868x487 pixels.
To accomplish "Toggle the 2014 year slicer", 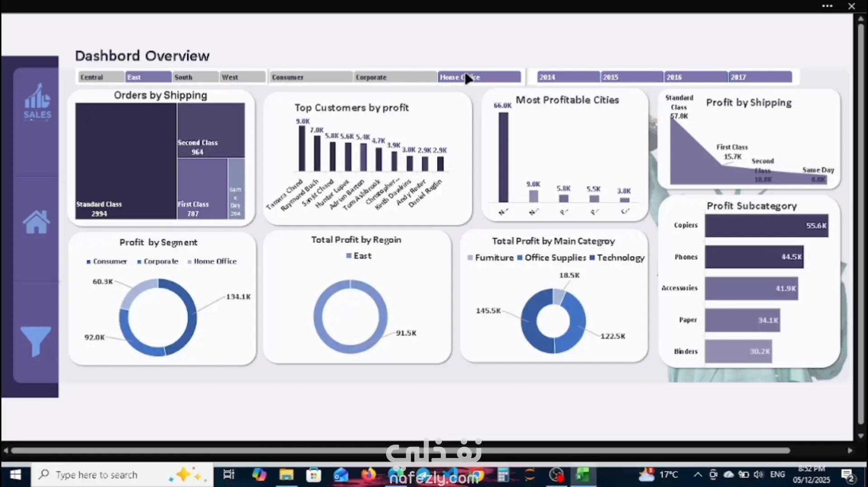I will pyautogui.click(x=569, y=77).
